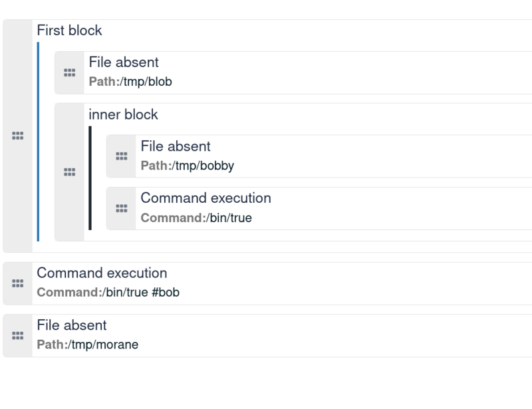This screenshot has height=409, width=532.
Task: Click the Path:/tmp/bobby parameter text
Action: click(x=188, y=166)
